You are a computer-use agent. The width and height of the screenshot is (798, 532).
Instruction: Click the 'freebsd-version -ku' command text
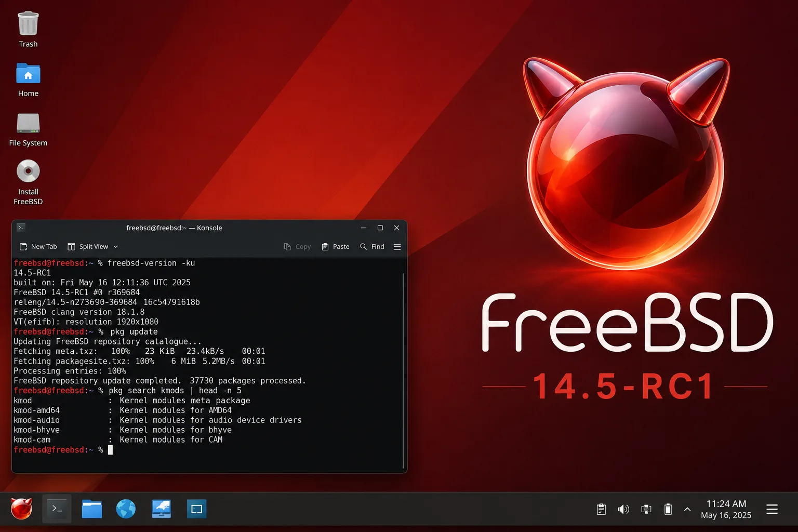point(151,263)
